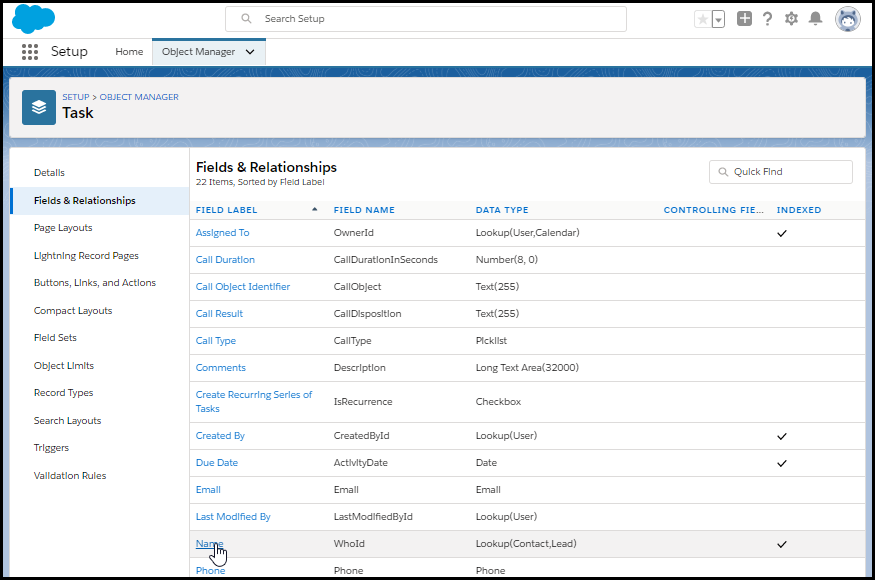The width and height of the screenshot is (875, 580).
Task: Open Field Sets section
Action: [55, 338]
